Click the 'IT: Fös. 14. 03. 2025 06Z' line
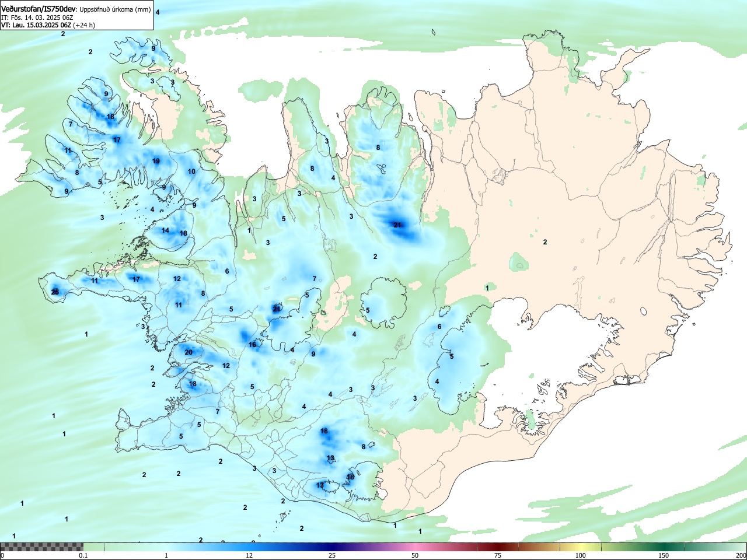This screenshot has height=560, width=747. (x=37, y=17)
